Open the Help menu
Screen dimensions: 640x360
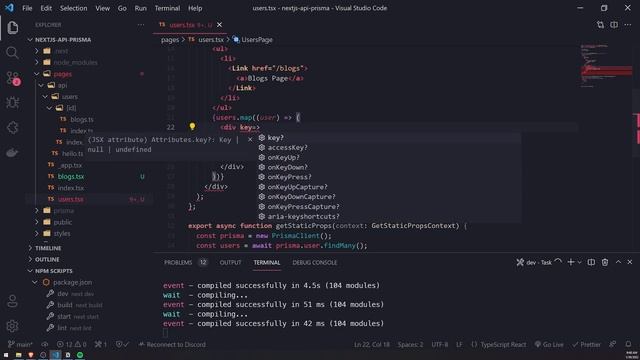[195, 8]
